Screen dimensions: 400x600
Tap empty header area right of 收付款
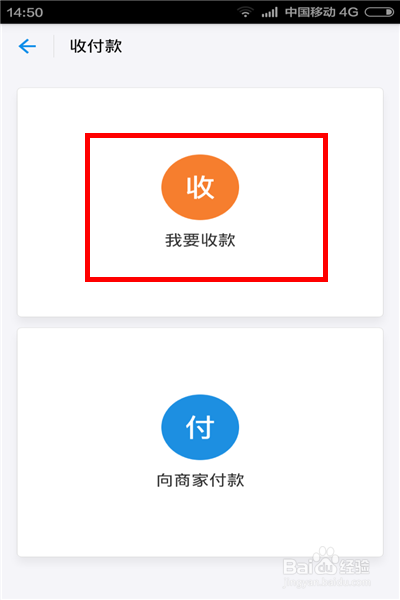260,46
